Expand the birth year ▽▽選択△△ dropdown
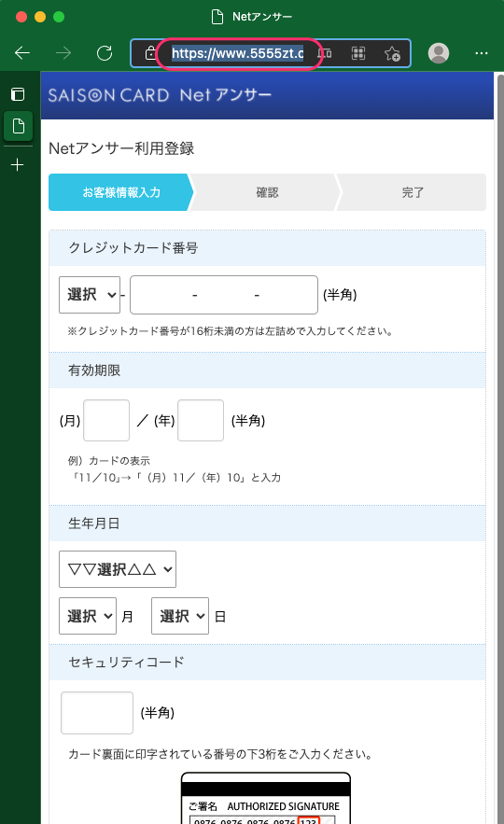504x824 pixels. click(118, 569)
